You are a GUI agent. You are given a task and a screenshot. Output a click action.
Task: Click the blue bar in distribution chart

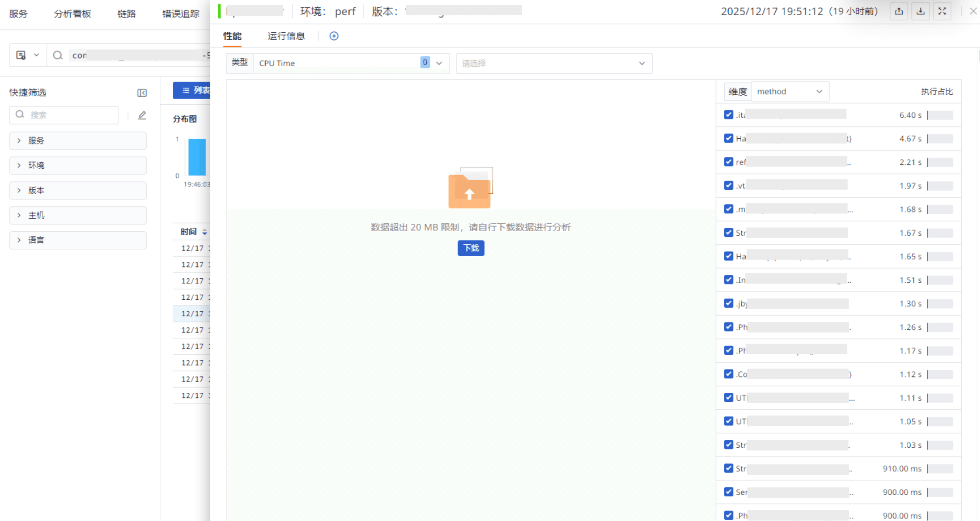coord(197,157)
